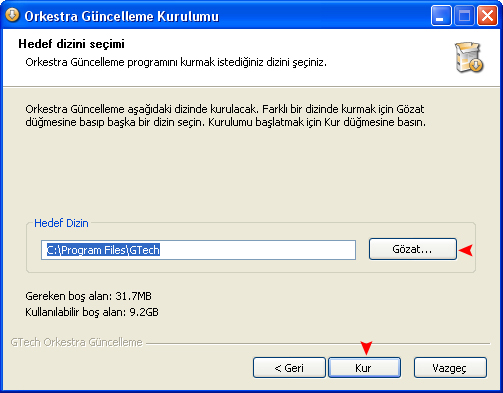503x393 pixels.
Task: Focus the Hedef Dizin path input field
Action: point(198,250)
